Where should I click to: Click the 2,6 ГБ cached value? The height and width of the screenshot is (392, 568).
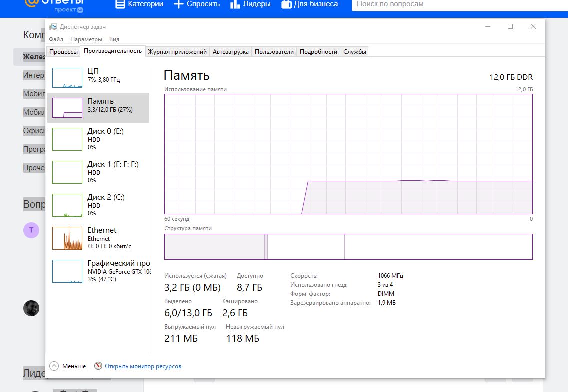[x=235, y=313]
